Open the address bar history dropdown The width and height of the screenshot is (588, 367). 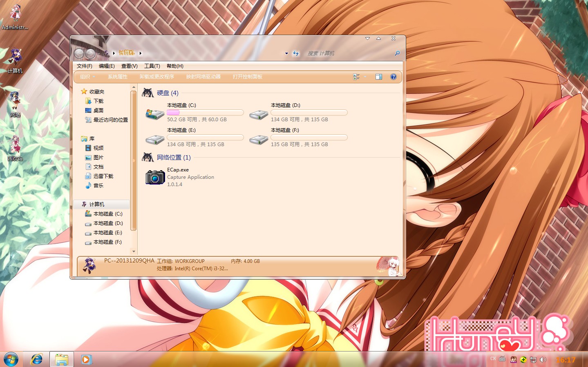pyautogui.click(x=286, y=53)
